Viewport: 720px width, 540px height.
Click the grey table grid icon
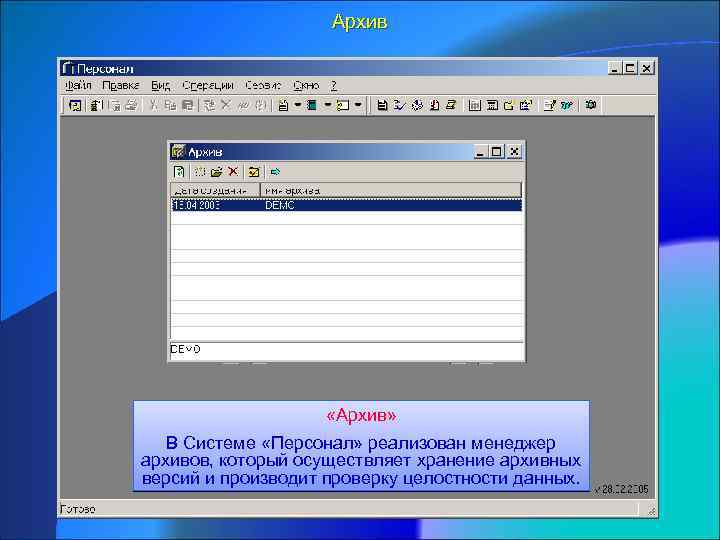474,106
